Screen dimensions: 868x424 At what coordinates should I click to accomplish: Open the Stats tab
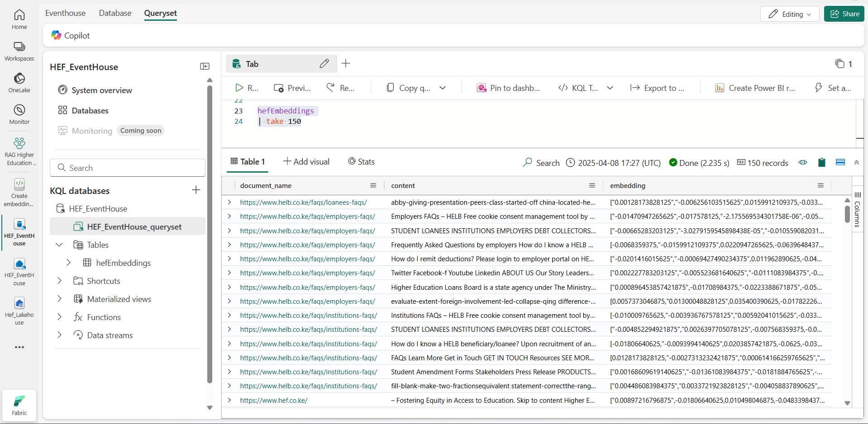(361, 162)
